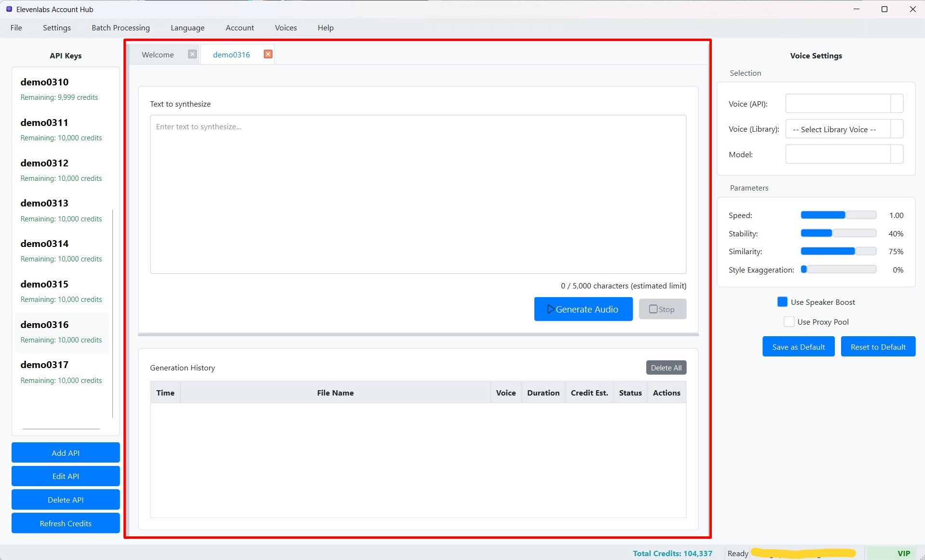The image size is (925, 560).
Task: Open the Batch Processing menu
Action: (121, 28)
